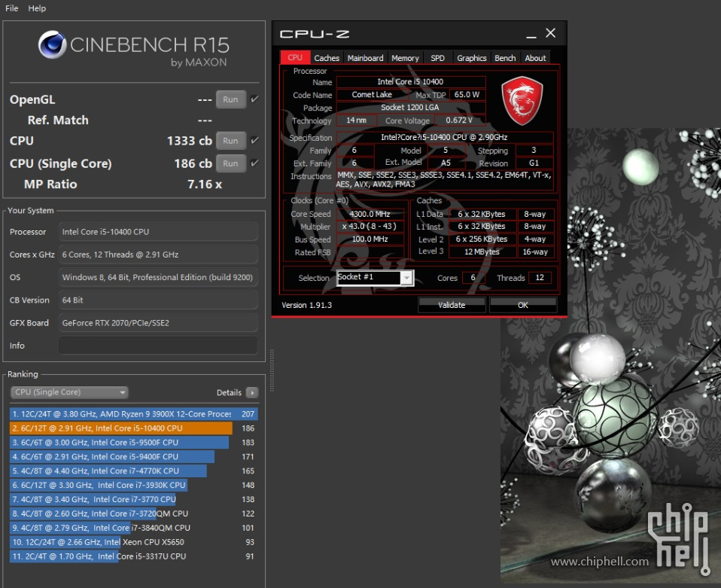Screen dimensions: 721x588
Task: Run the OpenGL benchmark
Action: (230, 99)
